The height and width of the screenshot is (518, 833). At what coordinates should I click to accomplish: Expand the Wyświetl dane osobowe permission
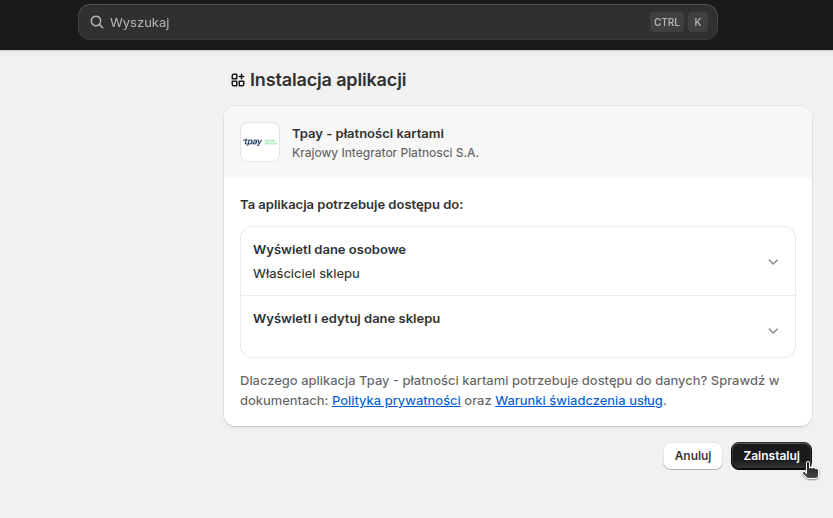click(x=517, y=261)
